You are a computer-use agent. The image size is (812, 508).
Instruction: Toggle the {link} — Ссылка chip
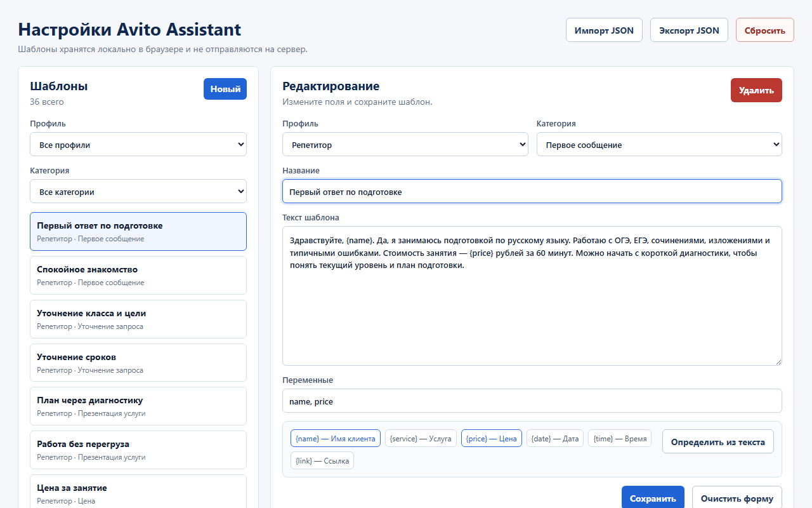point(322,460)
